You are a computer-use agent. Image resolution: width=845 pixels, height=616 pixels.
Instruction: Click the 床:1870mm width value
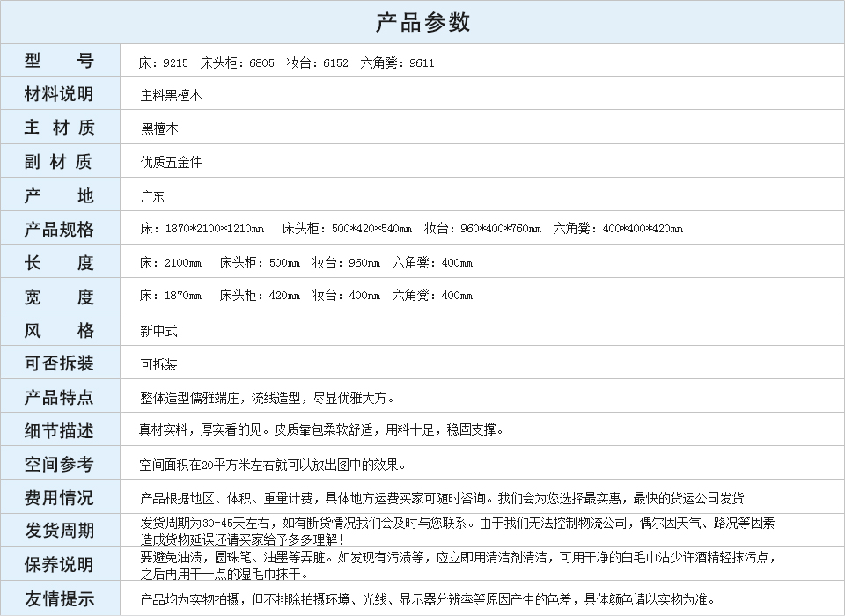(x=171, y=296)
